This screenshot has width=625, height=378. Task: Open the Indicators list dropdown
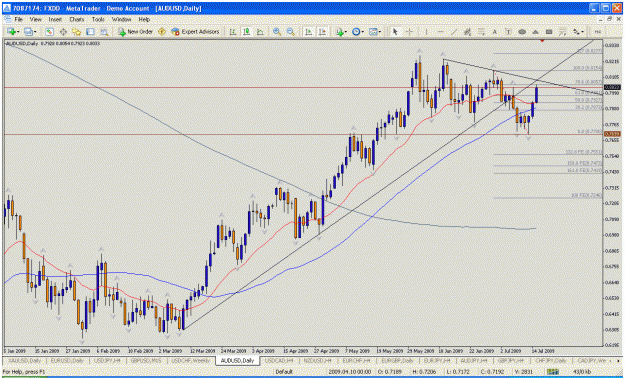pos(341,32)
